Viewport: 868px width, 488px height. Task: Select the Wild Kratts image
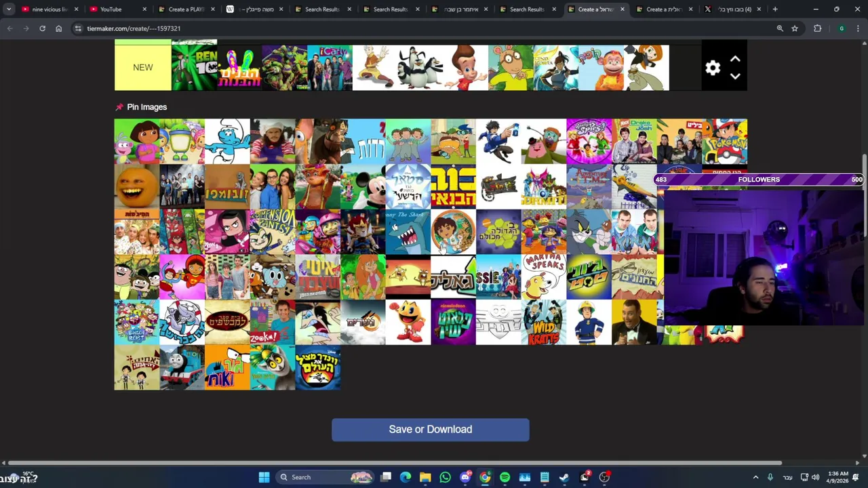[544, 322]
